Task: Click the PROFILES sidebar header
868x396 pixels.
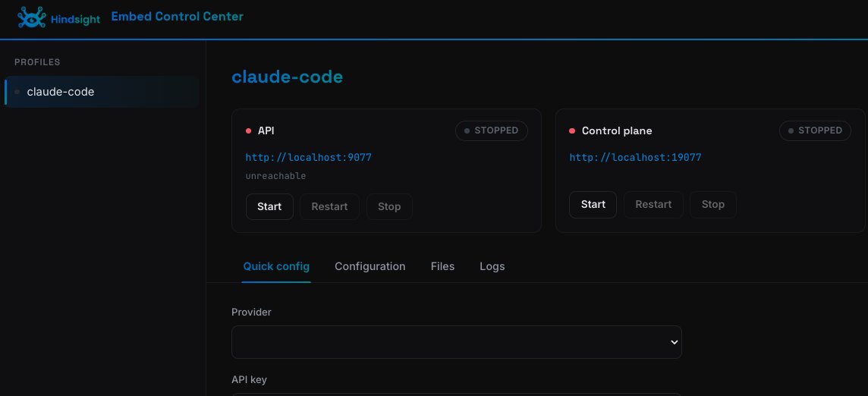Action: tap(37, 62)
